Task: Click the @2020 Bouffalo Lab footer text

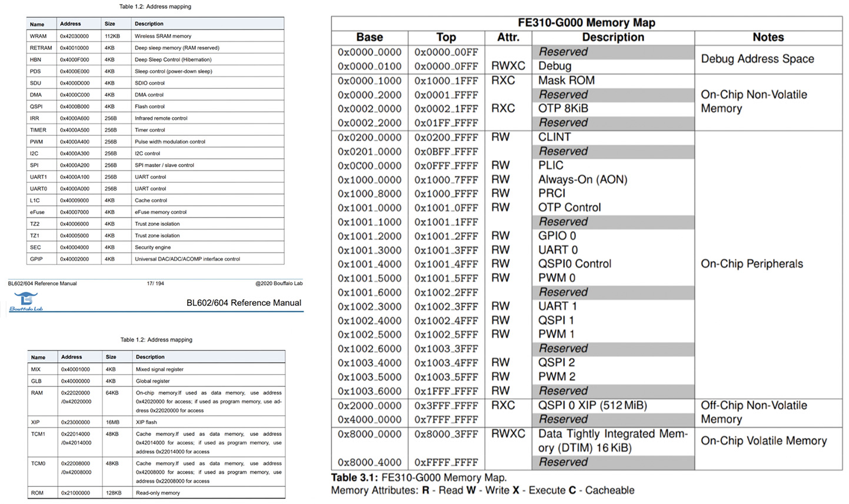Action: click(x=279, y=283)
